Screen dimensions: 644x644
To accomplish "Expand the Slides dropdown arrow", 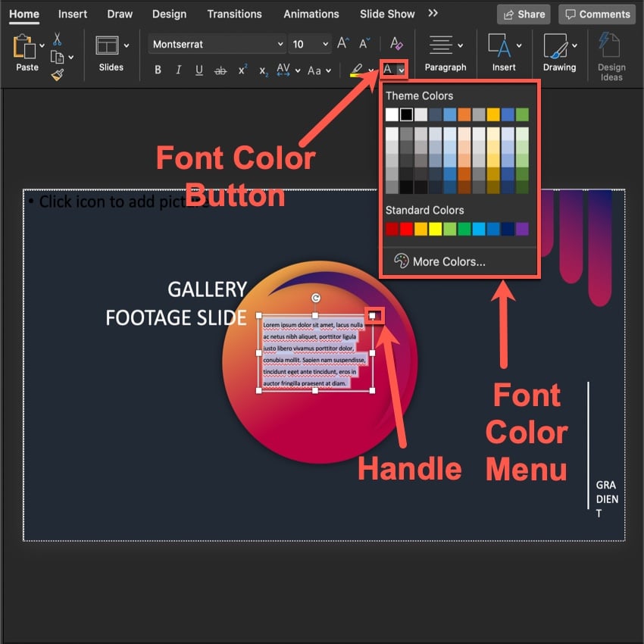I will [126, 45].
